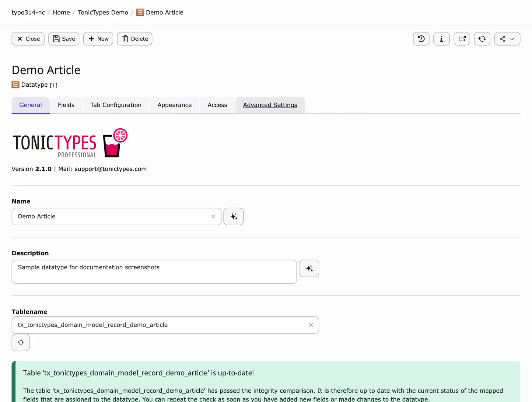Click the sparkle AI button beside Name
This screenshot has height=402, width=532.
click(x=234, y=216)
